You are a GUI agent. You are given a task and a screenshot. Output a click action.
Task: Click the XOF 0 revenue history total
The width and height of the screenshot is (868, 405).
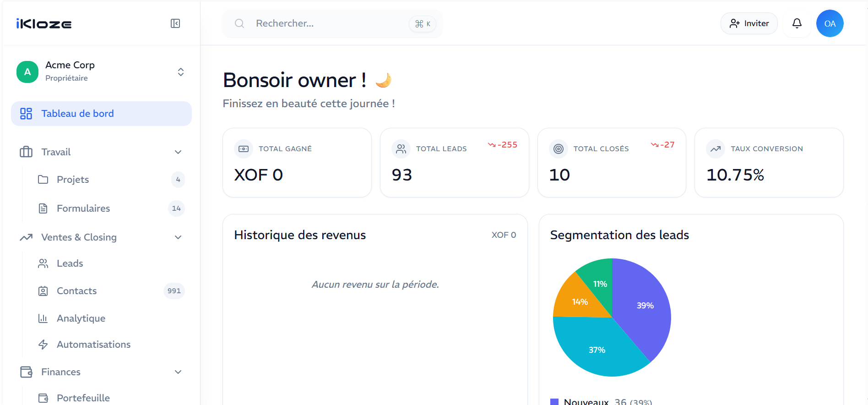click(504, 235)
